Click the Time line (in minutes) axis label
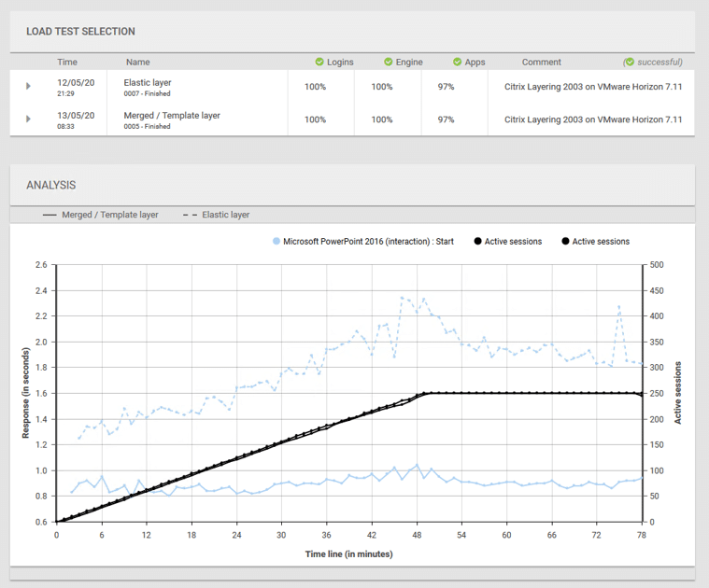The width and height of the screenshot is (709, 588). coord(349,554)
